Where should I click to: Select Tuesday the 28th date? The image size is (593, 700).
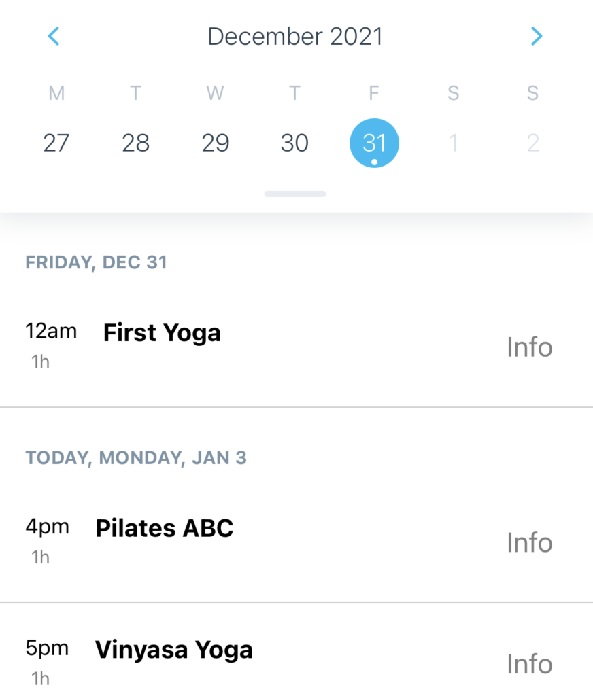(x=135, y=143)
